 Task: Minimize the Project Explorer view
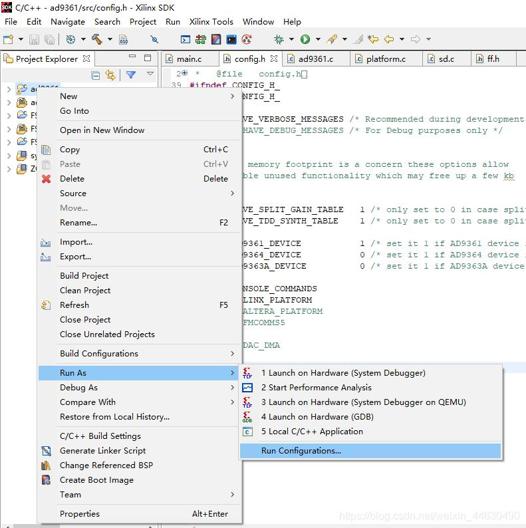click(132, 57)
